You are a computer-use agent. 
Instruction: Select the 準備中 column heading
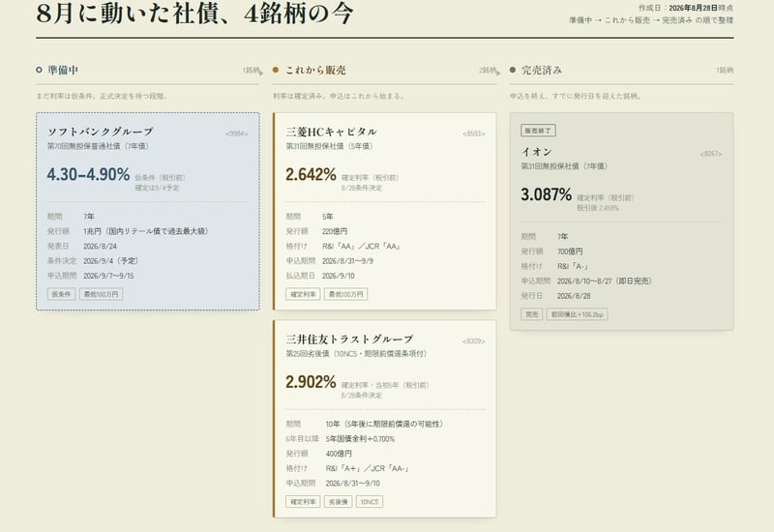click(63, 70)
